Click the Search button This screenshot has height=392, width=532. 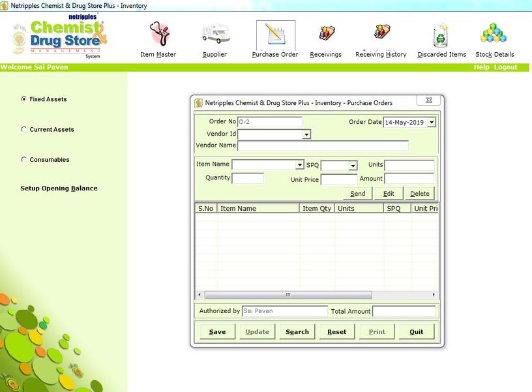click(x=297, y=331)
